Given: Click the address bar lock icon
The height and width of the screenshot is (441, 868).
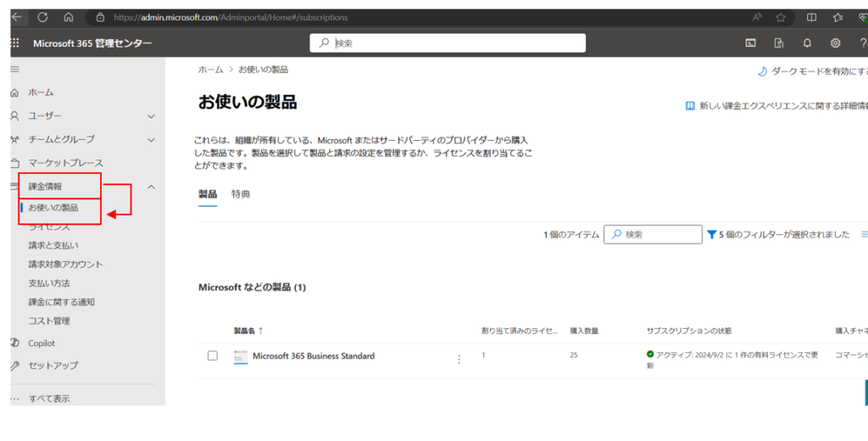Looking at the screenshot, I should coord(100,17).
